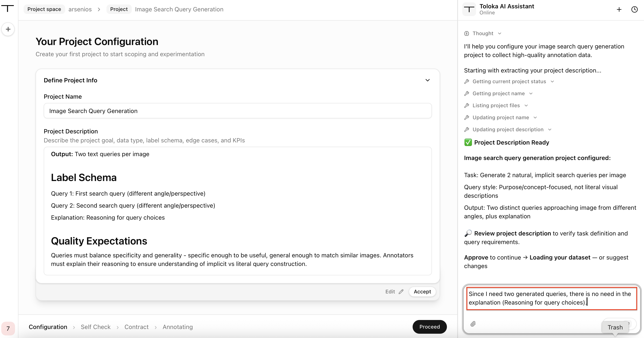Click the pencil icon next to Edit
644x338 pixels.
(401, 292)
